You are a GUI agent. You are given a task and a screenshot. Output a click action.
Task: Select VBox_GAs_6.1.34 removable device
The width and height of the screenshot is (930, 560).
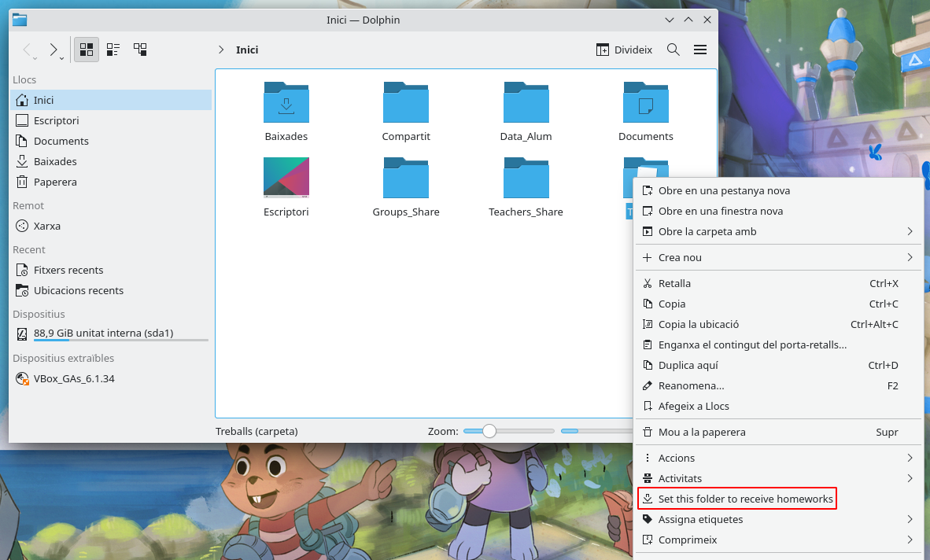tap(74, 378)
